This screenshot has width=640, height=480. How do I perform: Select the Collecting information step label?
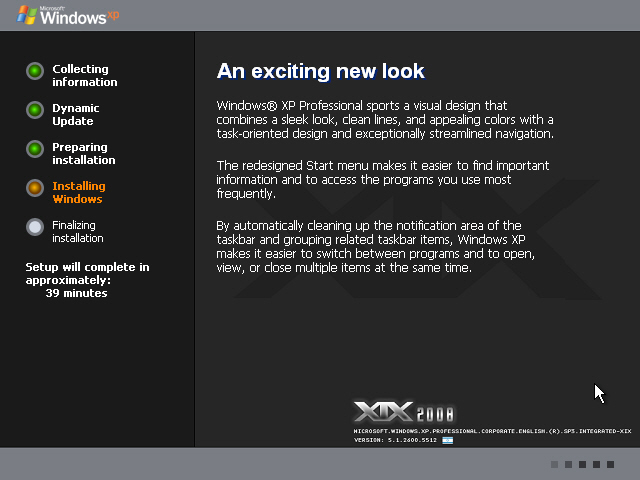click(85, 76)
